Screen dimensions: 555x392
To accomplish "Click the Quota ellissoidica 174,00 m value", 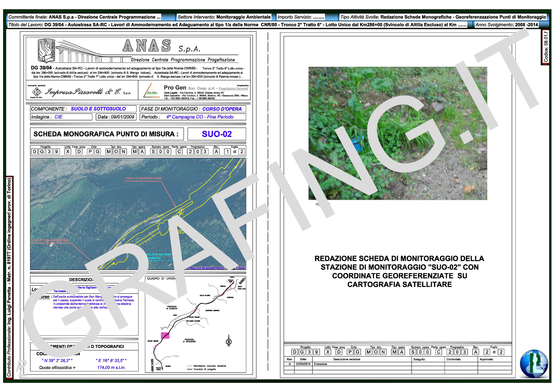I will pos(111,367).
